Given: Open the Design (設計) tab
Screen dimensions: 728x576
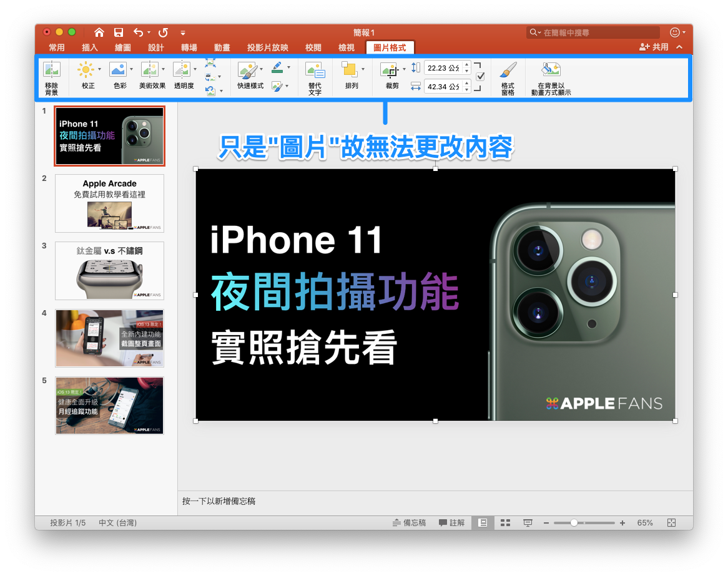Looking at the screenshot, I should (x=155, y=47).
